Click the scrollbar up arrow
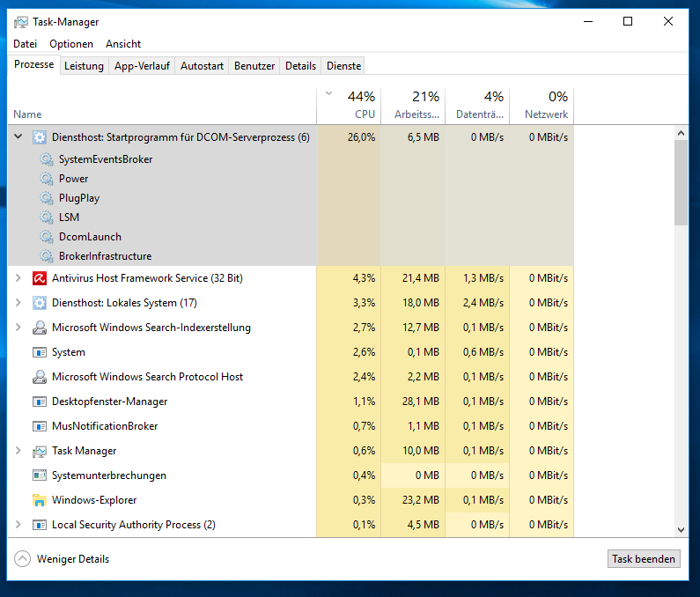 click(681, 133)
